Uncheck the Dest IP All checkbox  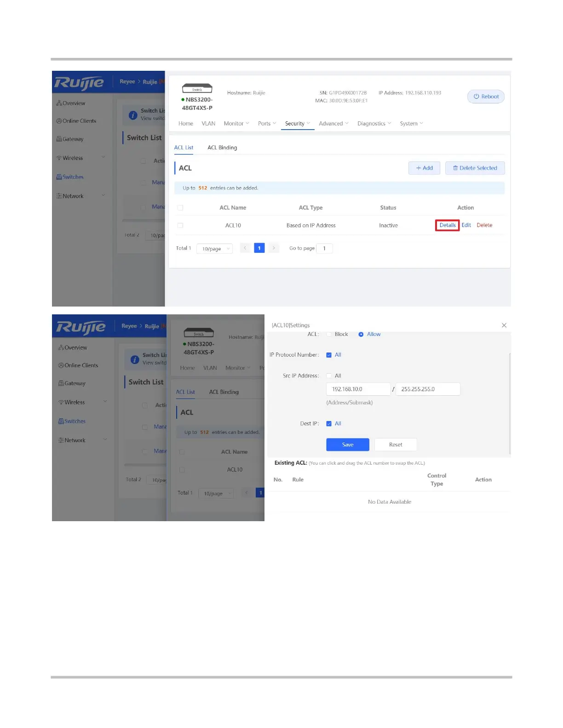tap(329, 424)
